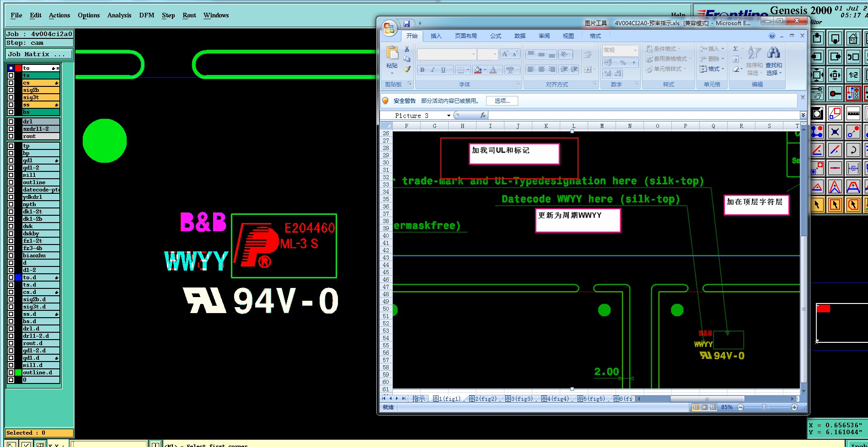Click the Paste clipboard icon in Excel
The image size is (868, 447).
point(392,53)
